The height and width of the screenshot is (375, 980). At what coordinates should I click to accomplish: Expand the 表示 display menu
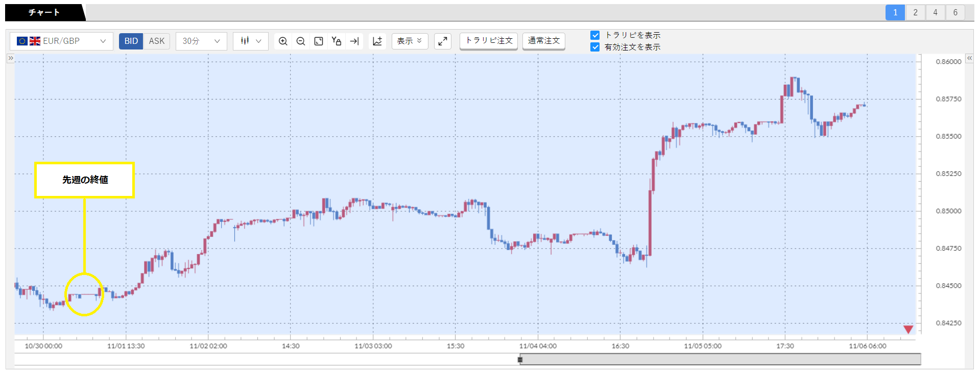click(410, 41)
